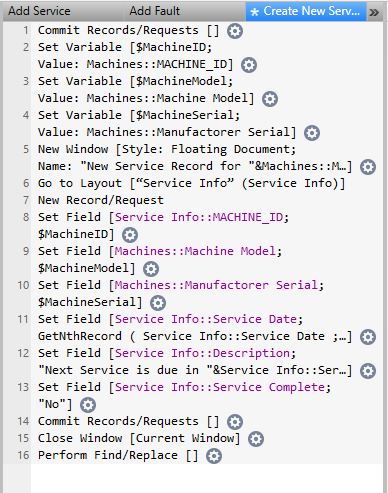Click gear beside Close Window step

pyautogui.click(x=256, y=439)
